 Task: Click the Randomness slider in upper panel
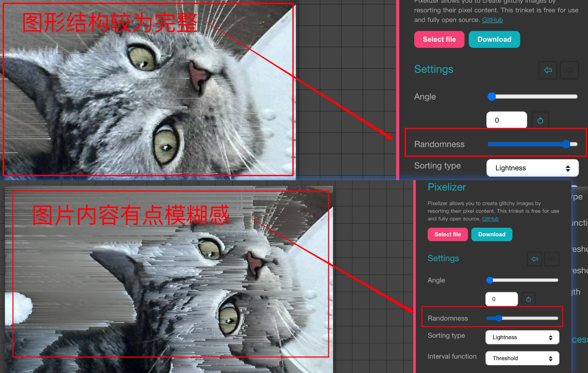pyautogui.click(x=532, y=144)
